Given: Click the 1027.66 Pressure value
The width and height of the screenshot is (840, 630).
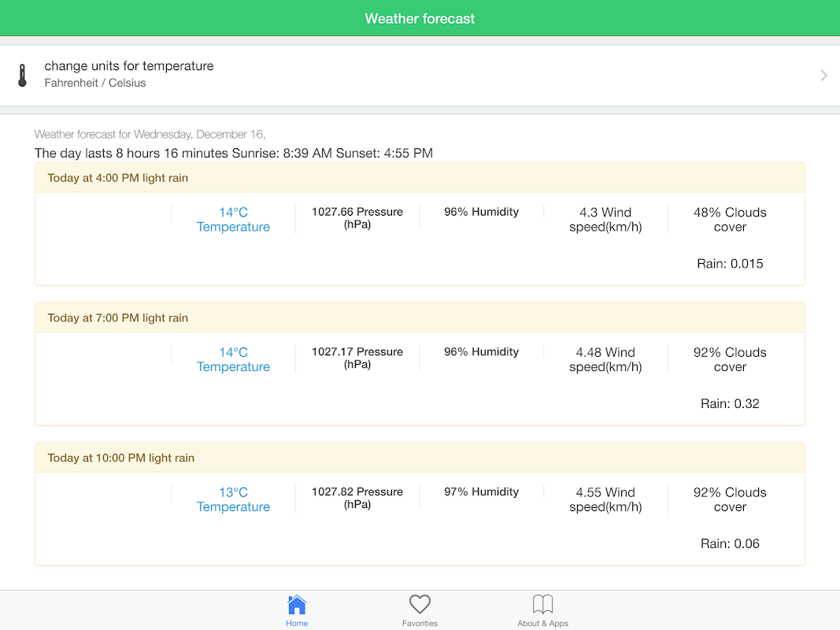Looking at the screenshot, I should [x=357, y=218].
